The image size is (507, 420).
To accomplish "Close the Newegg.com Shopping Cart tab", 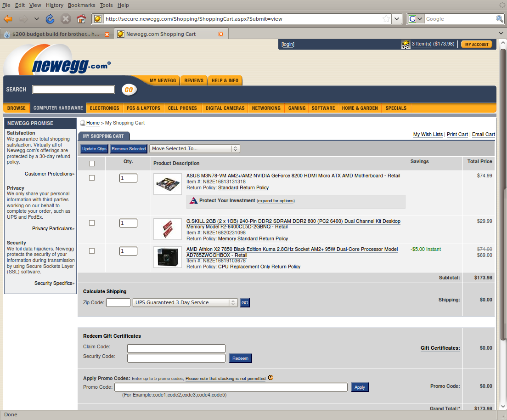I will coord(221,34).
